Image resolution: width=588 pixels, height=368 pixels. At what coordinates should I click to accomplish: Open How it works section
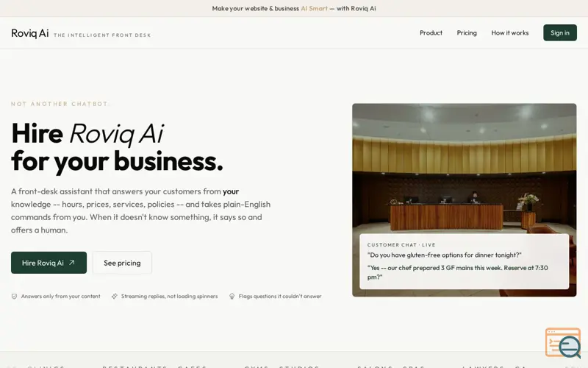(x=510, y=32)
